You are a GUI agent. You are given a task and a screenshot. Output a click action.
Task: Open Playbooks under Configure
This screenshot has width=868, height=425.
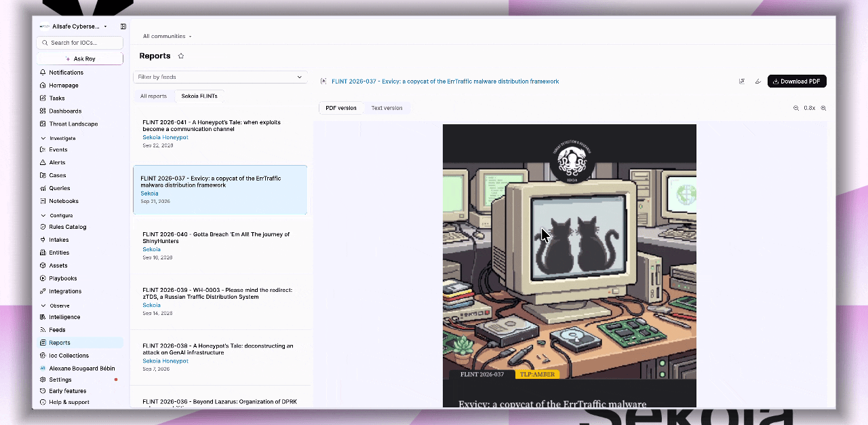point(63,278)
